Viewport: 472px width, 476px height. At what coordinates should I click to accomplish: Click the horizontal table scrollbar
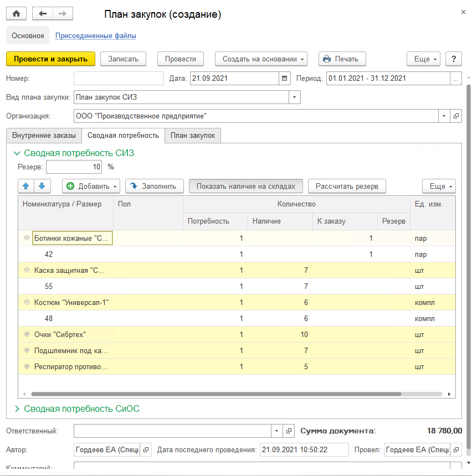216,394
